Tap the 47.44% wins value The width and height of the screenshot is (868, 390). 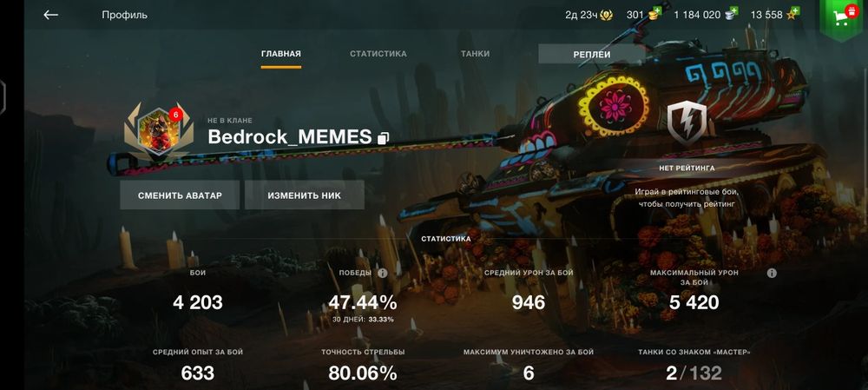363,302
